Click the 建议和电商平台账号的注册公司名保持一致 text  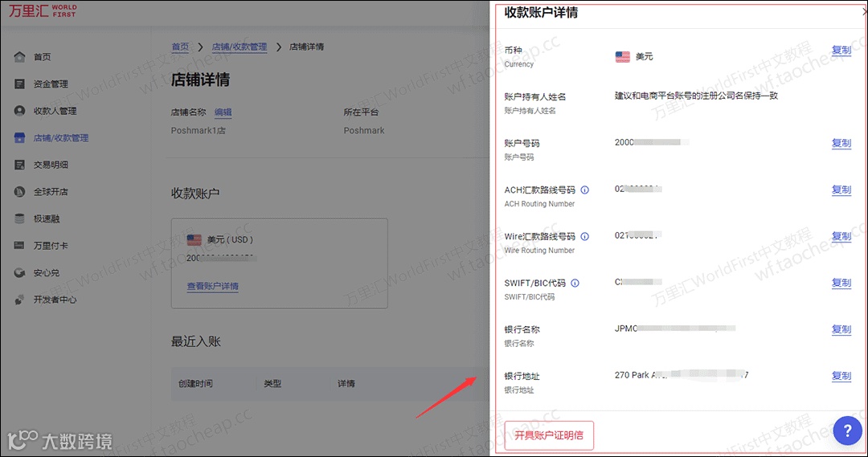(696, 96)
